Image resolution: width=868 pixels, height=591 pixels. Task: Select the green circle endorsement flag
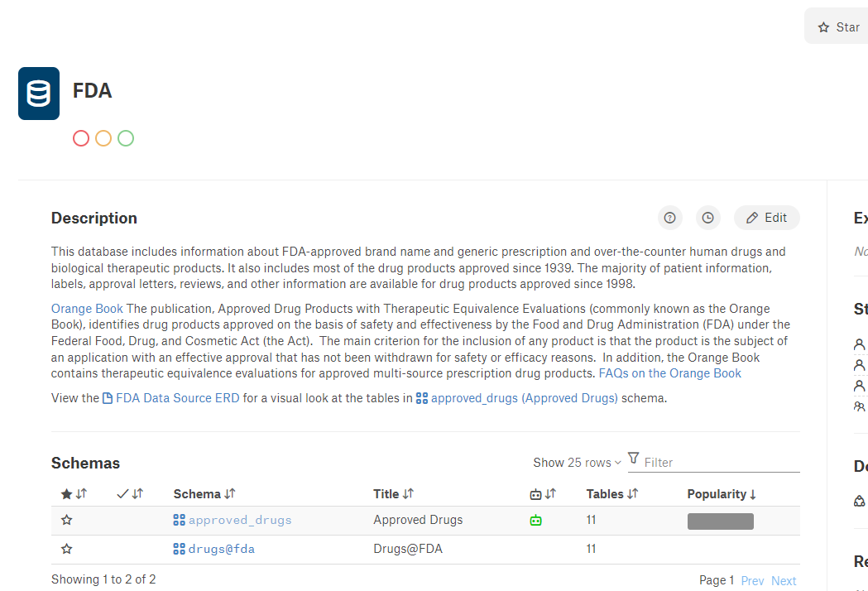click(x=126, y=138)
